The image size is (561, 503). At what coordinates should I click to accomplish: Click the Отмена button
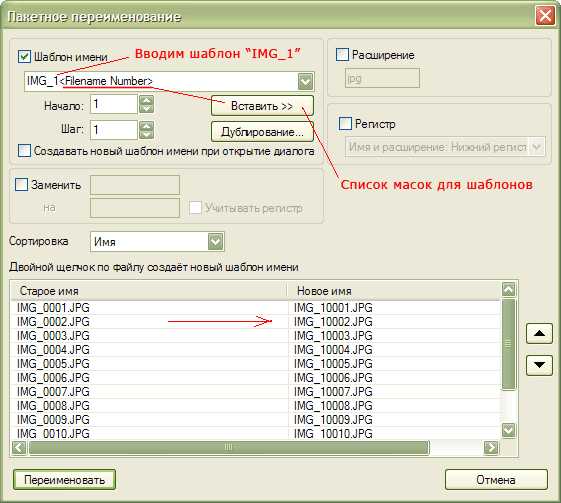(496, 480)
